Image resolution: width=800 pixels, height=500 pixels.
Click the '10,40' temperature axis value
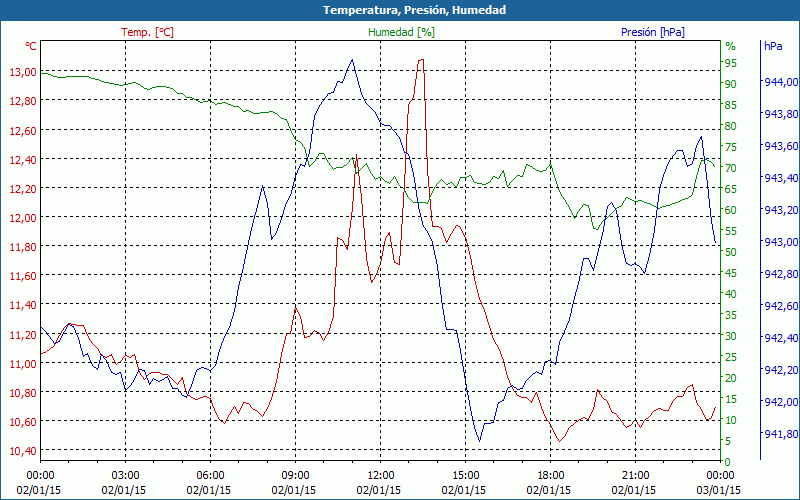(x=23, y=451)
